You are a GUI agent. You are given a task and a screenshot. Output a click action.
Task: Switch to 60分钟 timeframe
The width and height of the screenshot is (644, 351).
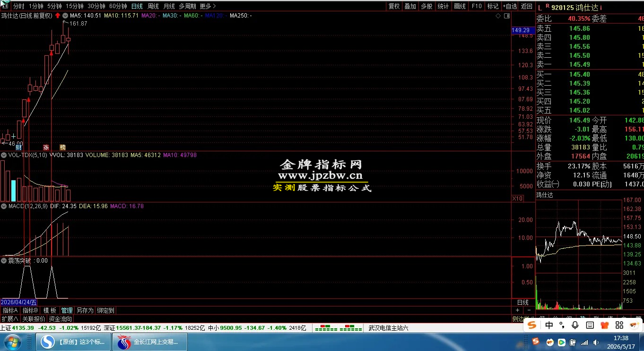[x=118, y=6]
